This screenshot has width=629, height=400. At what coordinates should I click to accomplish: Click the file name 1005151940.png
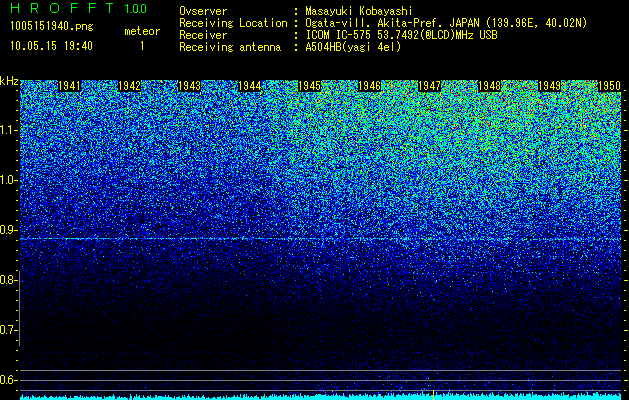pyautogui.click(x=51, y=26)
